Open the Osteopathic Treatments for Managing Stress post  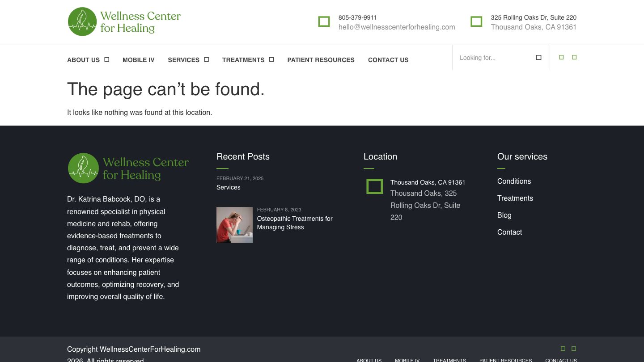click(294, 223)
